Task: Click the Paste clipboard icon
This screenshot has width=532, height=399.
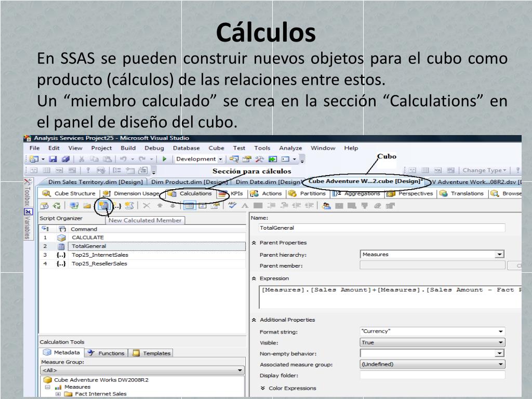Action: tap(107, 159)
